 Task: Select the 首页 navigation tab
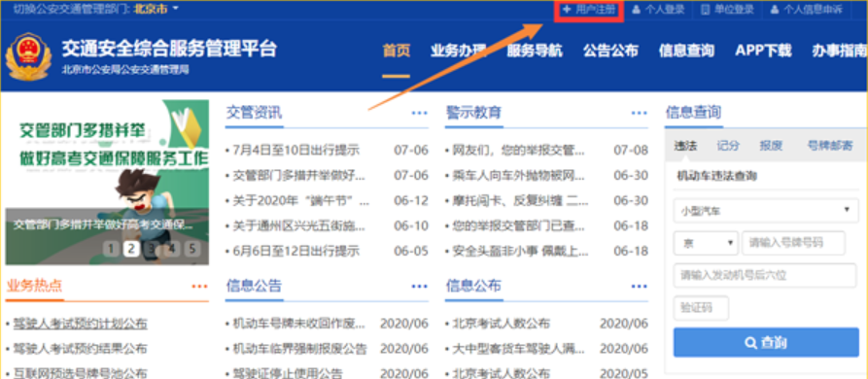[x=397, y=51]
